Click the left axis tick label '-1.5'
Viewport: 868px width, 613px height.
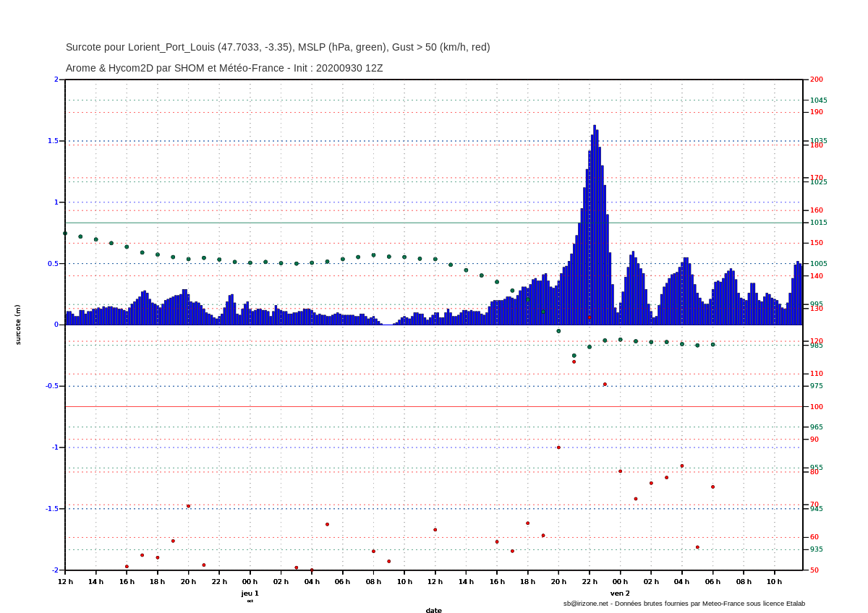(52, 509)
